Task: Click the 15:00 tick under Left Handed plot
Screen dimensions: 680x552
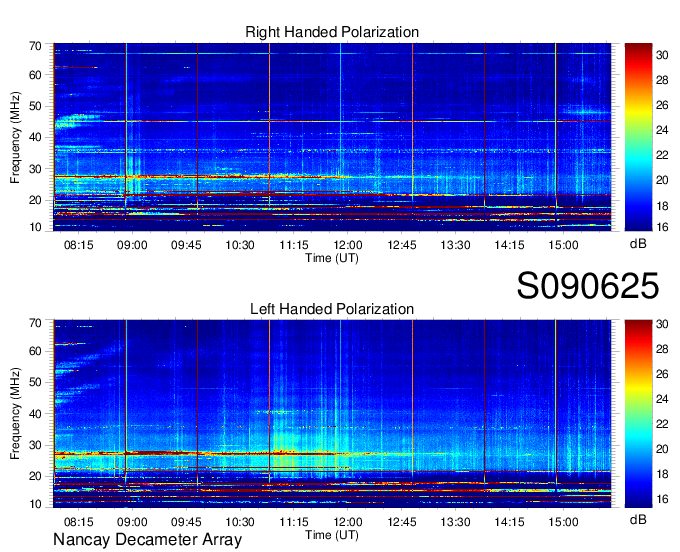Action: (x=563, y=522)
